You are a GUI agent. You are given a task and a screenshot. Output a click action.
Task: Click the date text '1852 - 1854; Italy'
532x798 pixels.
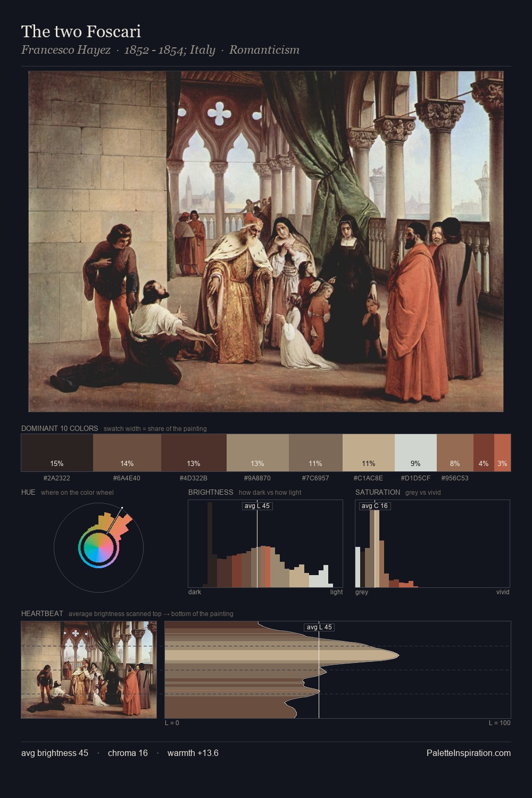click(x=170, y=50)
